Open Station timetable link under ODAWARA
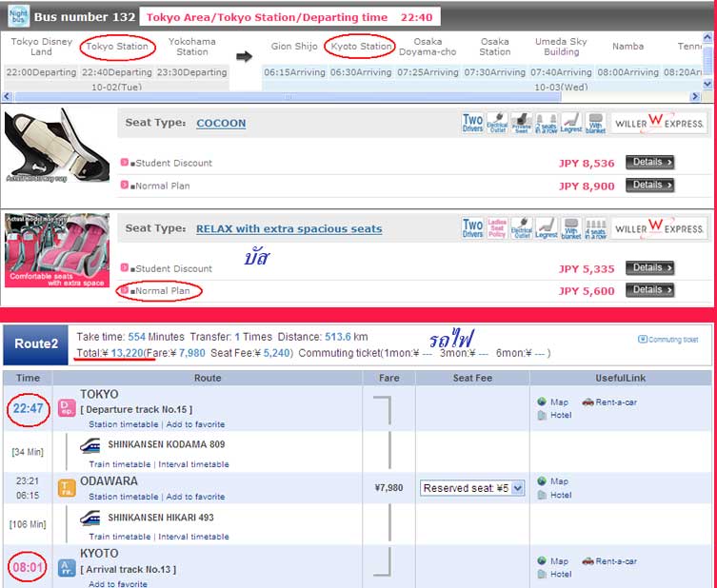Image resolution: width=717 pixels, height=588 pixels. [124, 497]
